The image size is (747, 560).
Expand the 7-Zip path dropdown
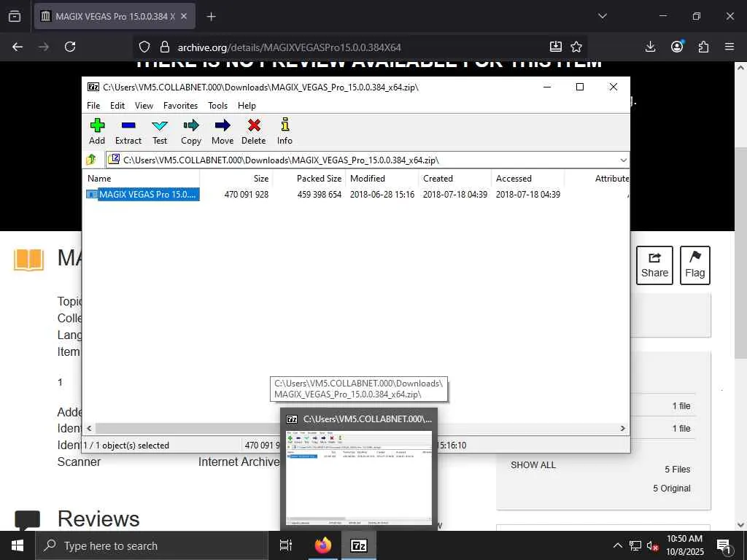pos(623,160)
